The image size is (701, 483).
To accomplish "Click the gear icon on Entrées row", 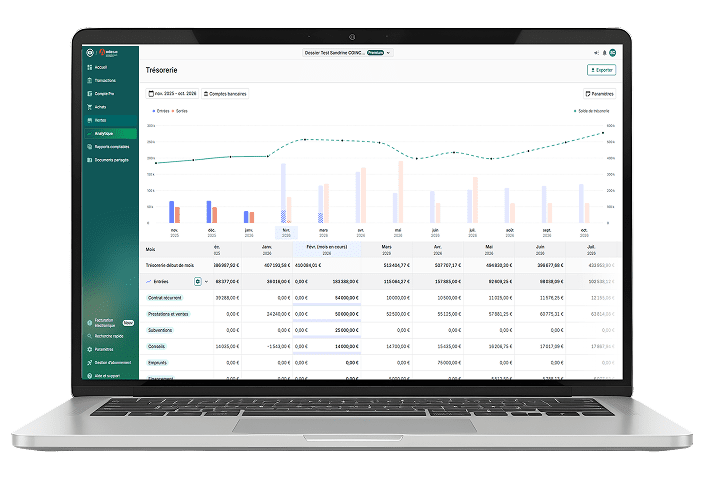I will pyautogui.click(x=198, y=281).
